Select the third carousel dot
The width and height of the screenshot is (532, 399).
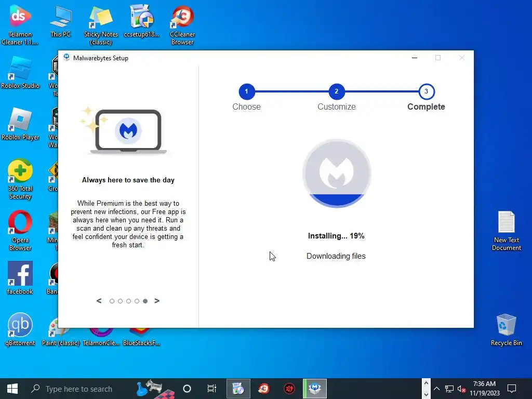pyautogui.click(x=129, y=301)
